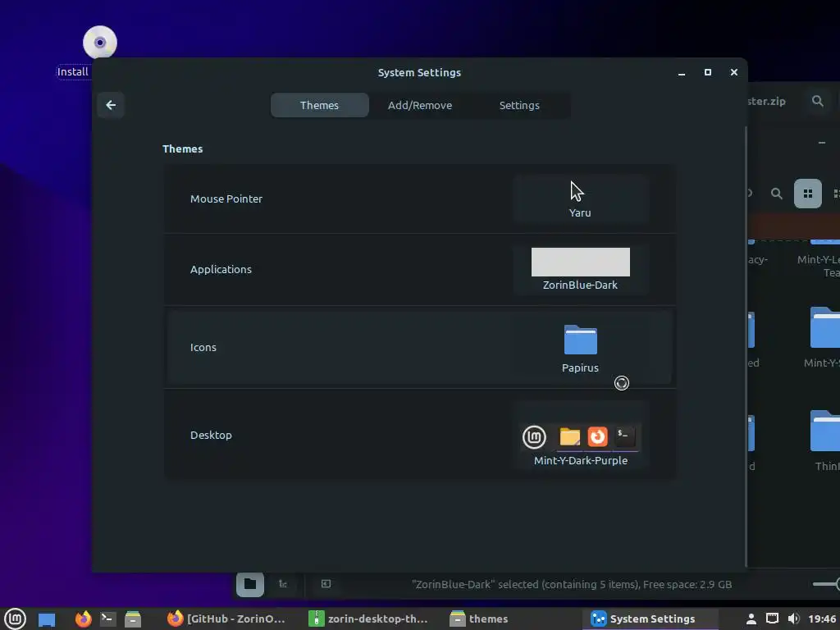
Task: Click the Mouse Pointer row label
Action: coord(226,199)
